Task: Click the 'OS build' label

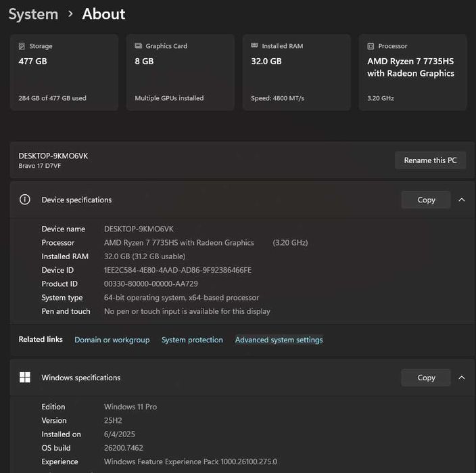Action: (56, 448)
